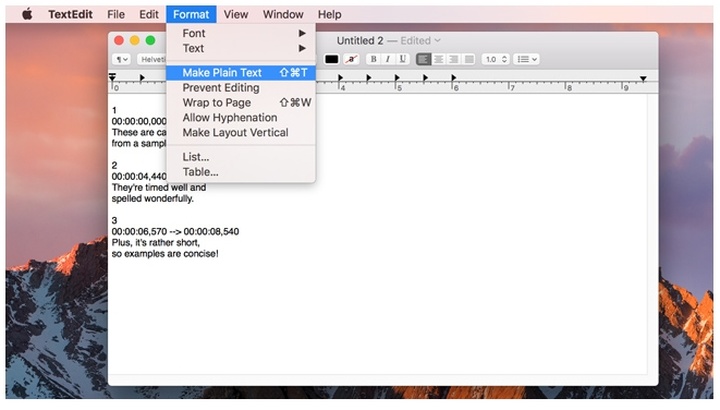The image size is (720, 410).
Task: Select the left indent marker on ruler
Action: pyautogui.click(x=112, y=77)
